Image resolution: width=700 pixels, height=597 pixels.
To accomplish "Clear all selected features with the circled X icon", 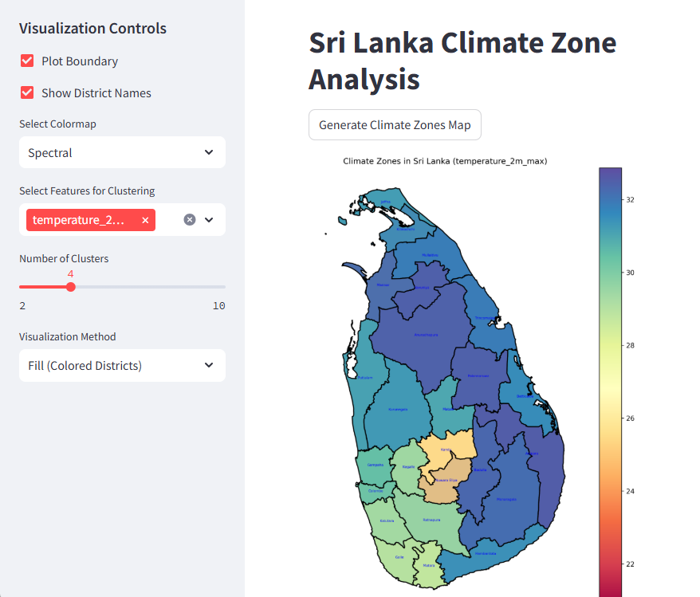I will tap(188, 220).
